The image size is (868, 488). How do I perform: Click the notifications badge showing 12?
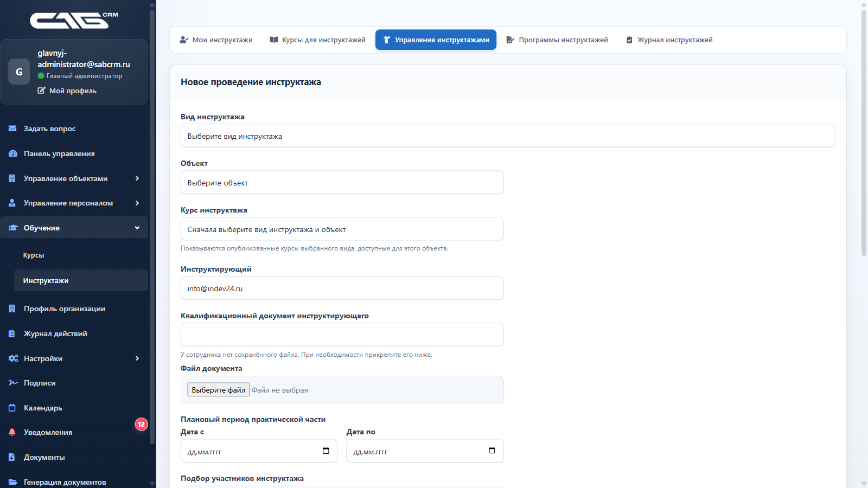[141, 424]
